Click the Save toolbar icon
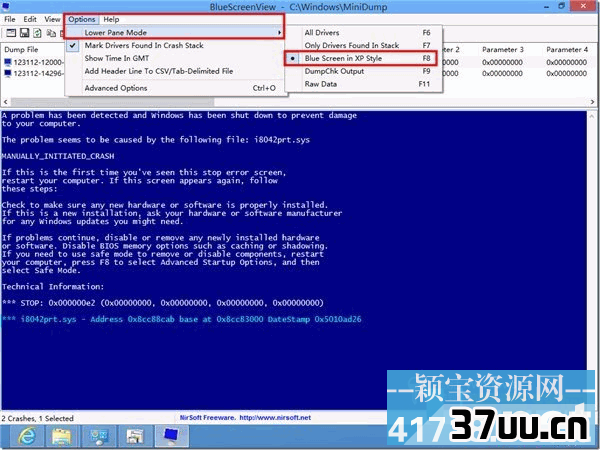Viewport: 600px width, 450px height. 24,33
